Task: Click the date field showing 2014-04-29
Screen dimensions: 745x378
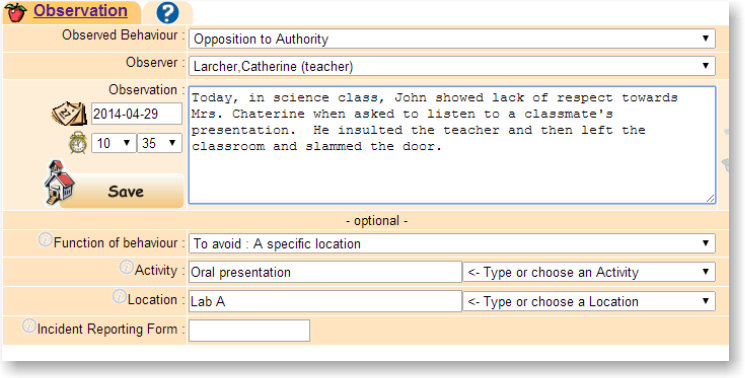Action: point(136,114)
